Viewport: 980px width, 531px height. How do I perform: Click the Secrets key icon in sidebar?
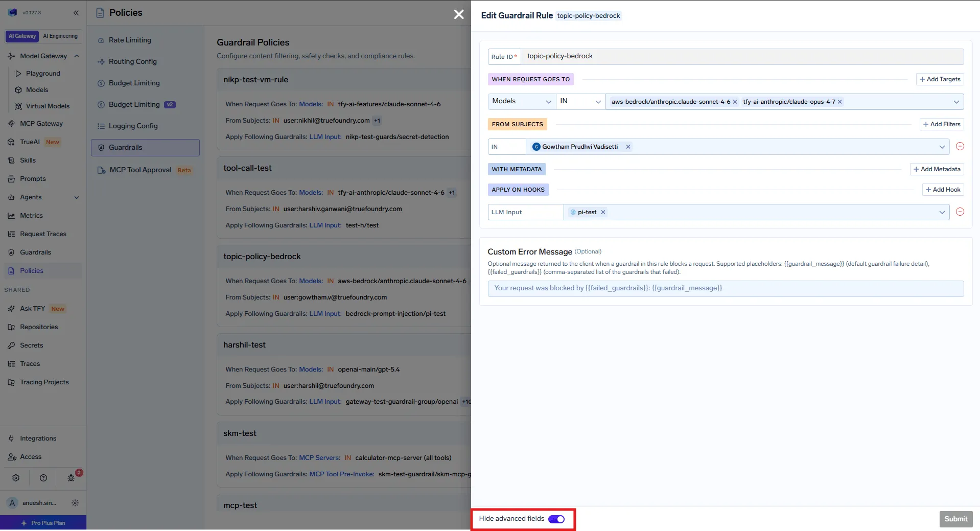[11, 345]
